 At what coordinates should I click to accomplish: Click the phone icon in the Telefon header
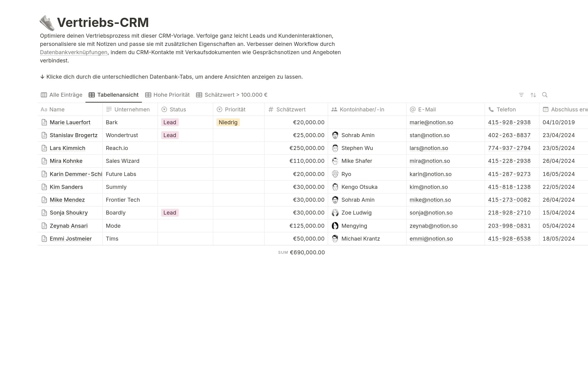pos(491,109)
